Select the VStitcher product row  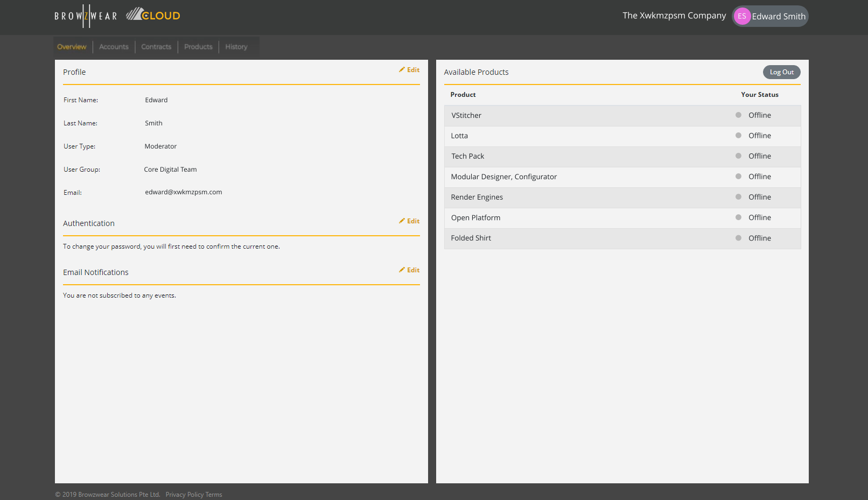point(622,115)
